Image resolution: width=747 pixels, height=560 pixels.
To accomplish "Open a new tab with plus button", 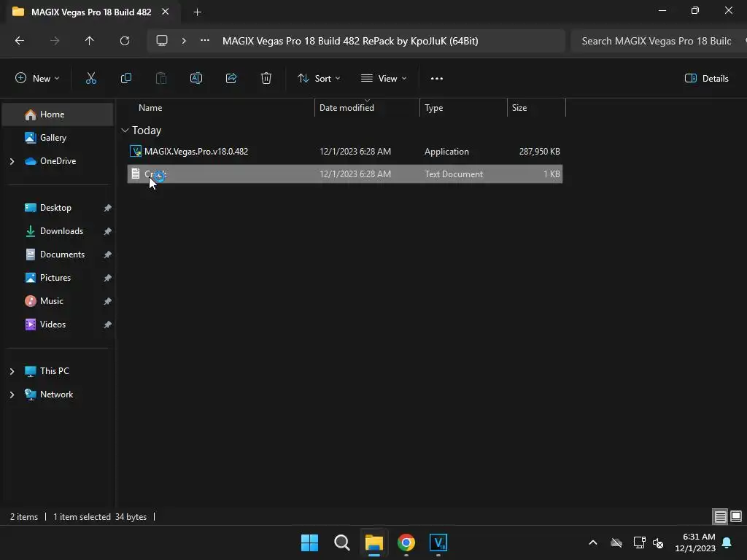I will (197, 12).
